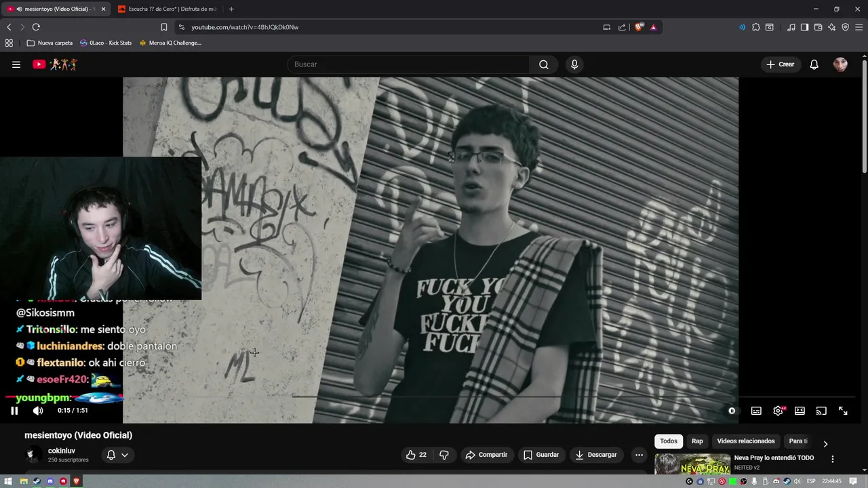This screenshot has width=868, height=488.
Task: Open YouTube notifications bell
Action: click(814, 64)
